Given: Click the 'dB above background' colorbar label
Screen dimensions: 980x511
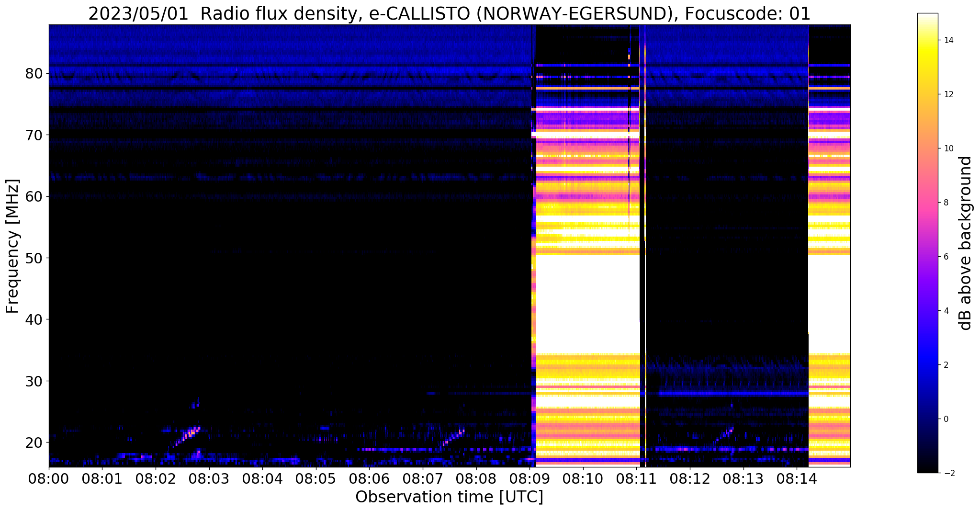Looking at the screenshot, I should pos(966,243).
